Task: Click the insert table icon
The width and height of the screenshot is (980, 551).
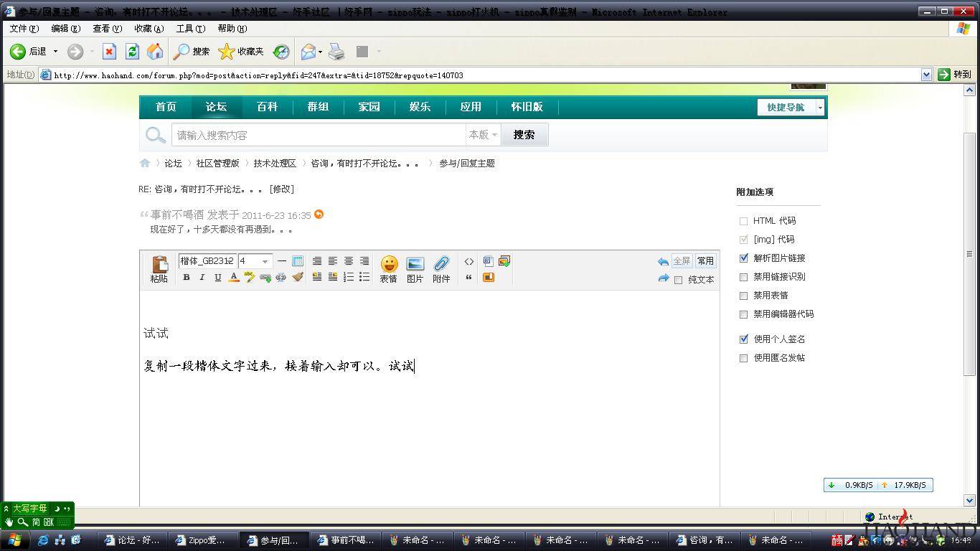Action: 298,261
